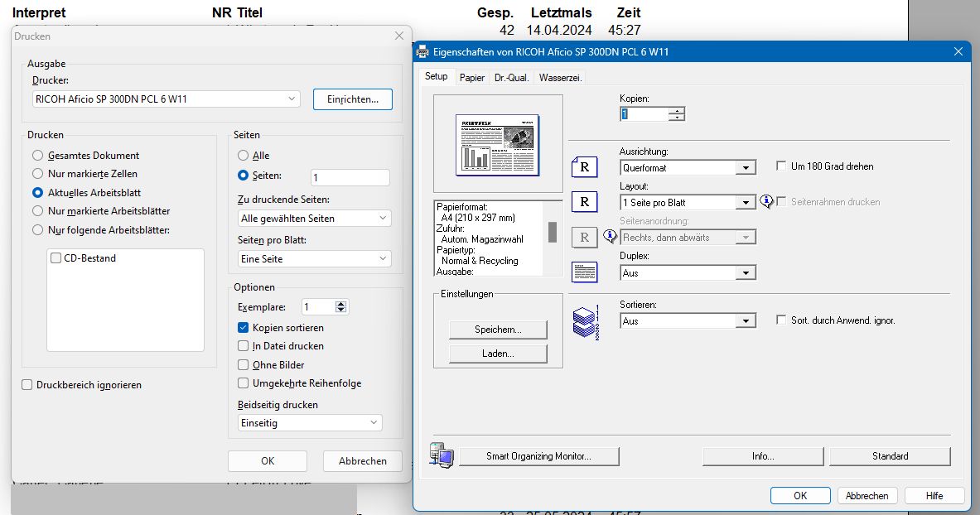980x515 pixels.
Task: Switch to the Setup tab
Action: (437, 76)
